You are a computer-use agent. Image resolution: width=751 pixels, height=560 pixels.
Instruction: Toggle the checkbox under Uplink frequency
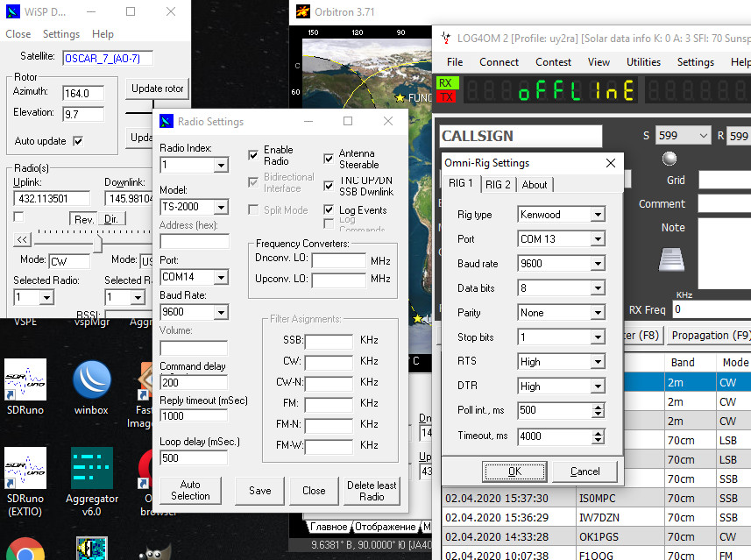(18, 216)
